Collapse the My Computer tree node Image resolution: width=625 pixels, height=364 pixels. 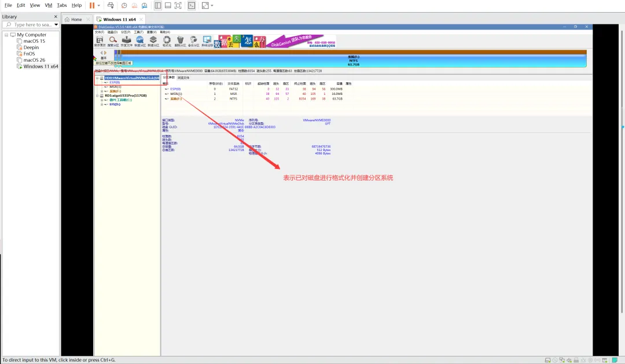click(x=6, y=35)
